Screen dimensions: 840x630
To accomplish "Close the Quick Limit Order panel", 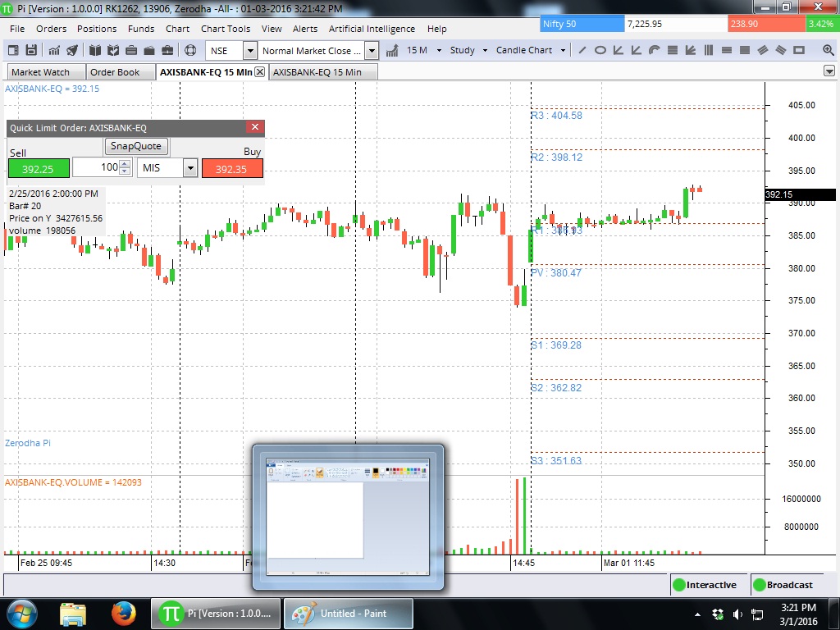I will point(255,127).
